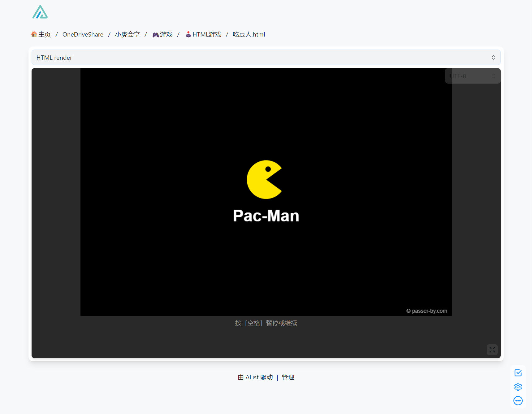This screenshot has height=414, width=532.
Task: Open the AList 驱动 footer link
Action: [x=255, y=377]
